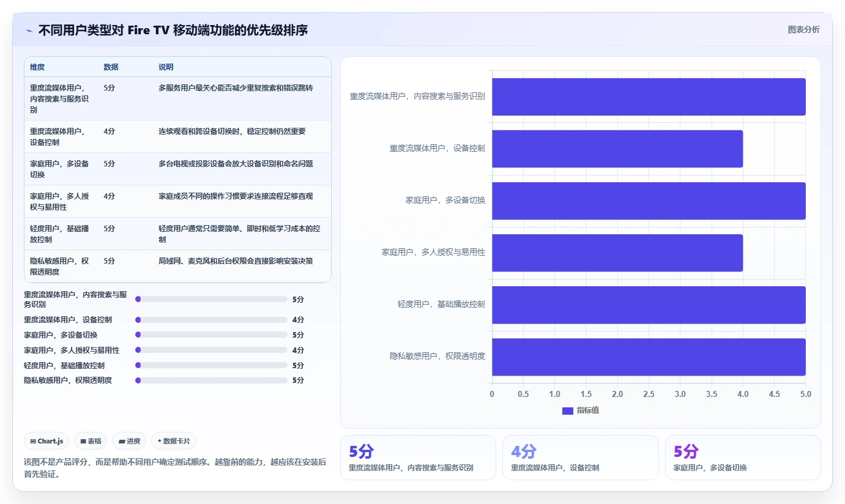Screen dimensions: 845x504
Task: Click the 指标值 legend label
Action: pos(588,410)
